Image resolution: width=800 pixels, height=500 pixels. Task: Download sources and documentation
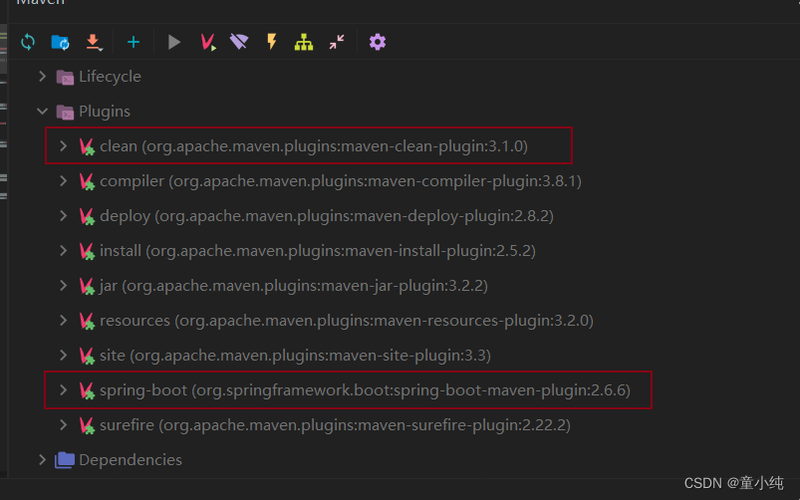coord(94,42)
